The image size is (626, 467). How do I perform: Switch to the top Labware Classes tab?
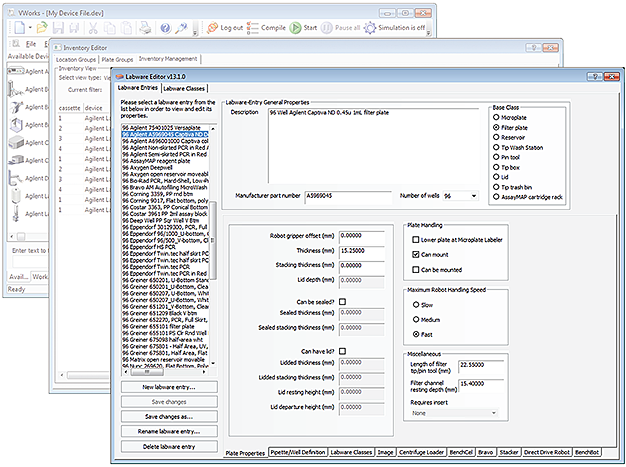(x=184, y=89)
